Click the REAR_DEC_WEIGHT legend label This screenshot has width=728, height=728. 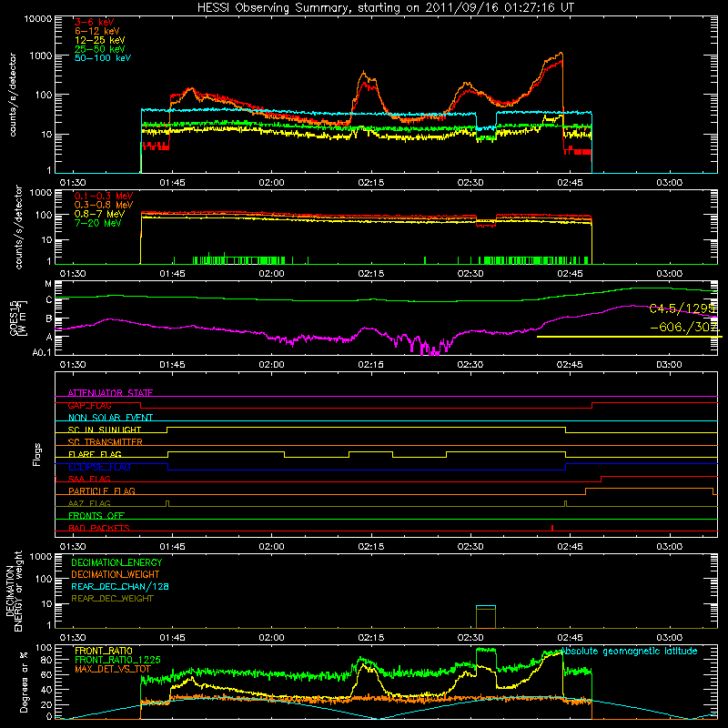click(x=112, y=599)
